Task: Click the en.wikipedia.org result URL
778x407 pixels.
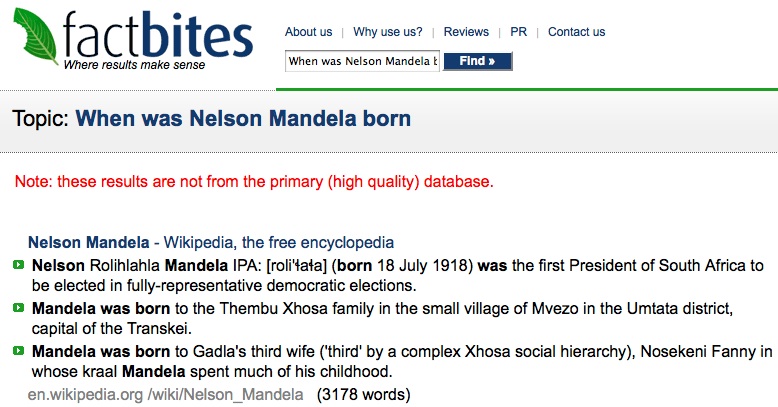Action: (165, 395)
